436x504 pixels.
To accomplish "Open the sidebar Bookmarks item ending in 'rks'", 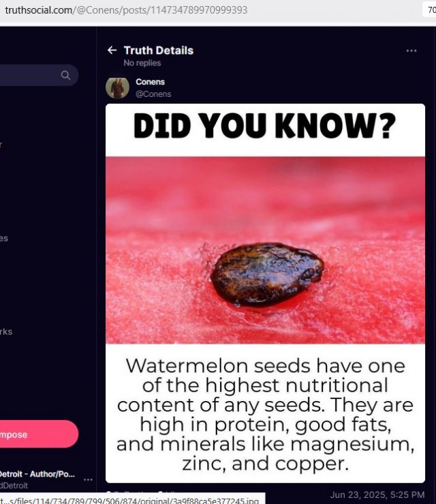I will click(6, 331).
